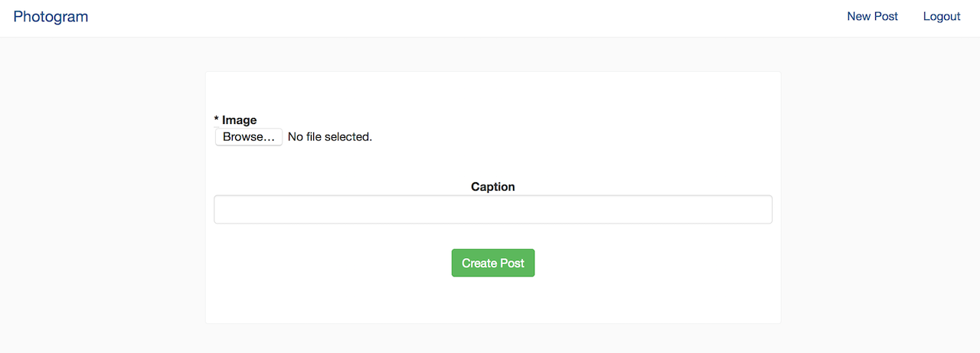
Task: Select New Post in the header navigation
Action: (872, 16)
